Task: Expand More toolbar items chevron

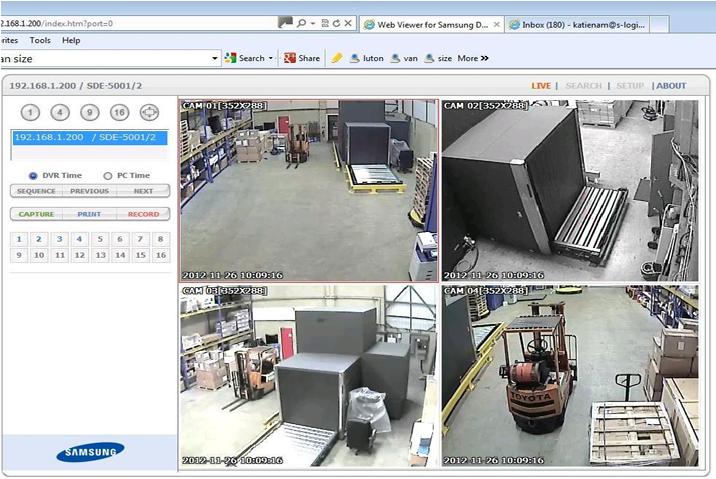Action: [484, 58]
